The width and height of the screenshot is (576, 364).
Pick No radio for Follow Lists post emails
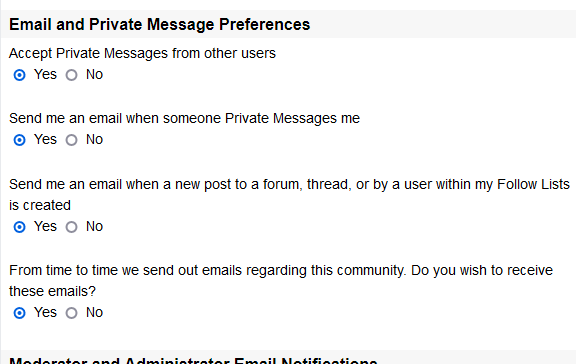pyautogui.click(x=71, y=227)
